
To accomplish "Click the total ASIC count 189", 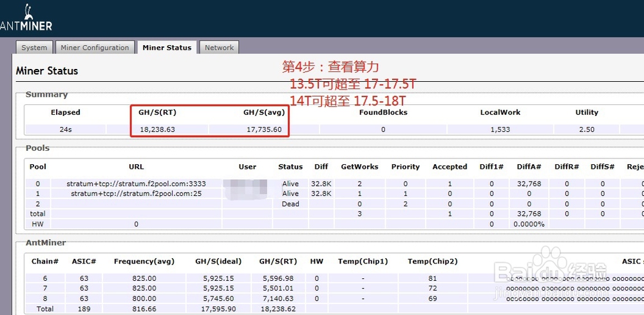I will coord(84,309).
